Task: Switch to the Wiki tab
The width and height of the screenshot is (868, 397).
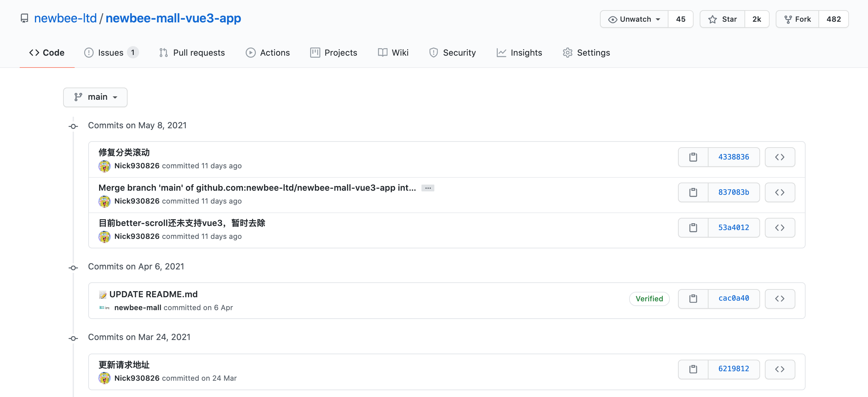Action: 393,53
